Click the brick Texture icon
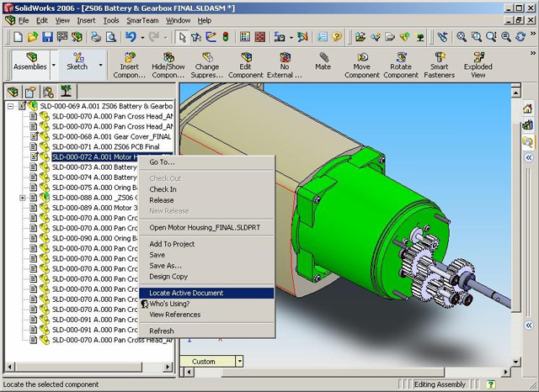 click(x=260, y=36)
